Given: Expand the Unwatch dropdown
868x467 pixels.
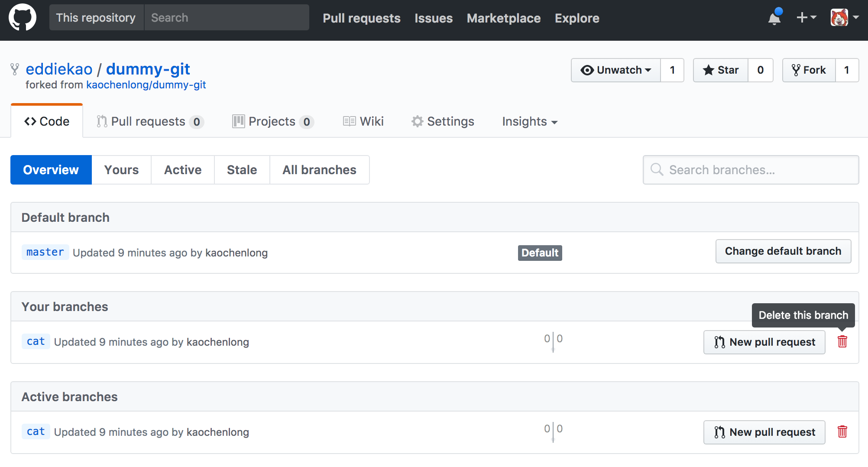Looking at the screenshot, I should tap(615, 70).
